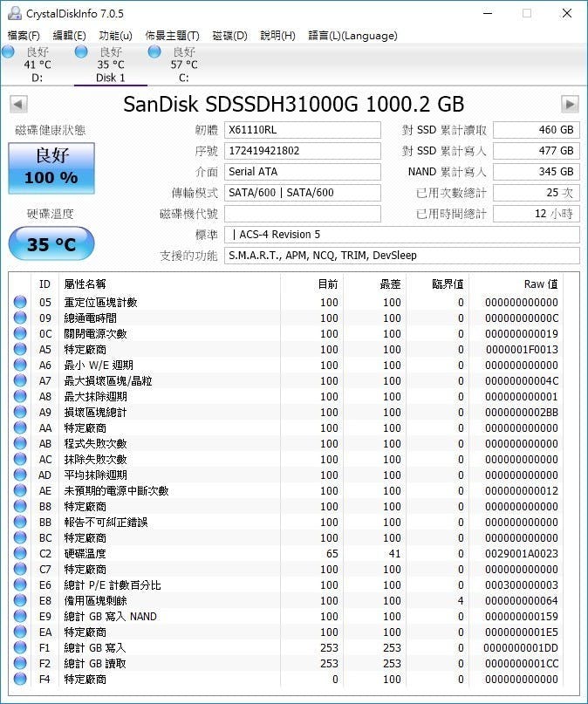Click the serial number field 172419421802
Viewport: 588px width, 704px height.
(x=303, y=151)
